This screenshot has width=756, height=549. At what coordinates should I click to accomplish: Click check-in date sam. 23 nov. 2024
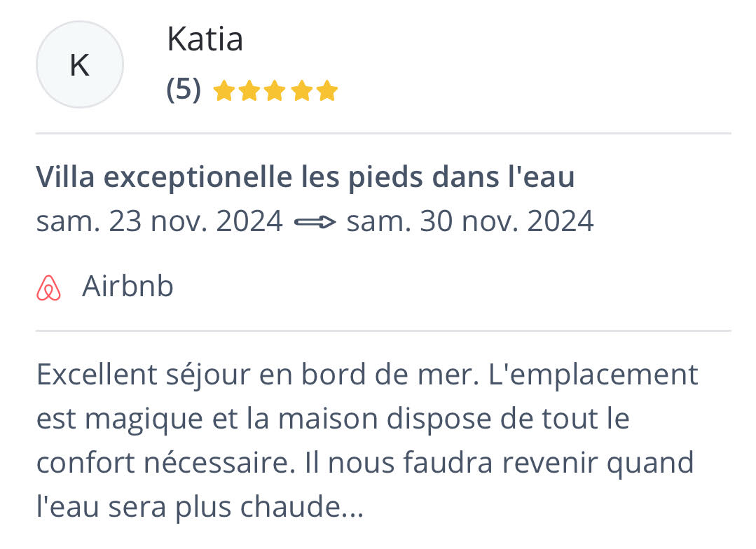[160, 221]
